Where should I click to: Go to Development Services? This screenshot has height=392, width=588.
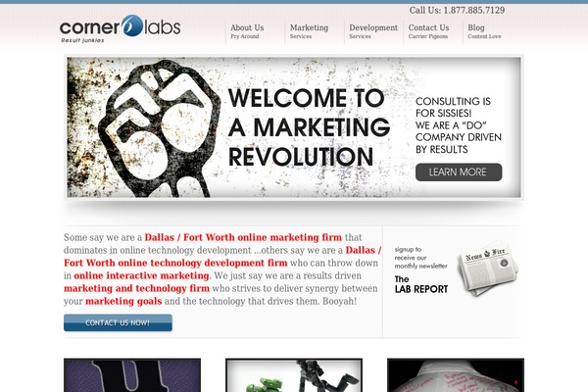coord(373,31)
